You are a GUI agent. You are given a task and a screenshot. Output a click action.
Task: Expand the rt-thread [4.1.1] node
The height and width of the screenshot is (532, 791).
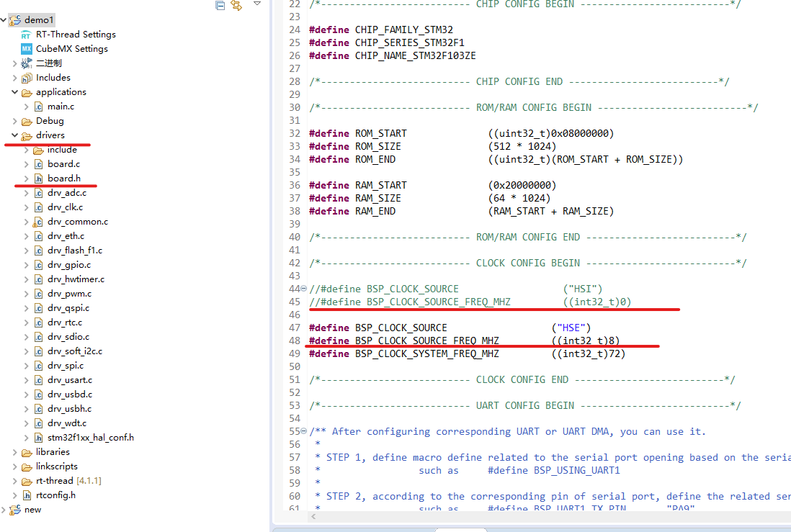(x=14, y=480)
